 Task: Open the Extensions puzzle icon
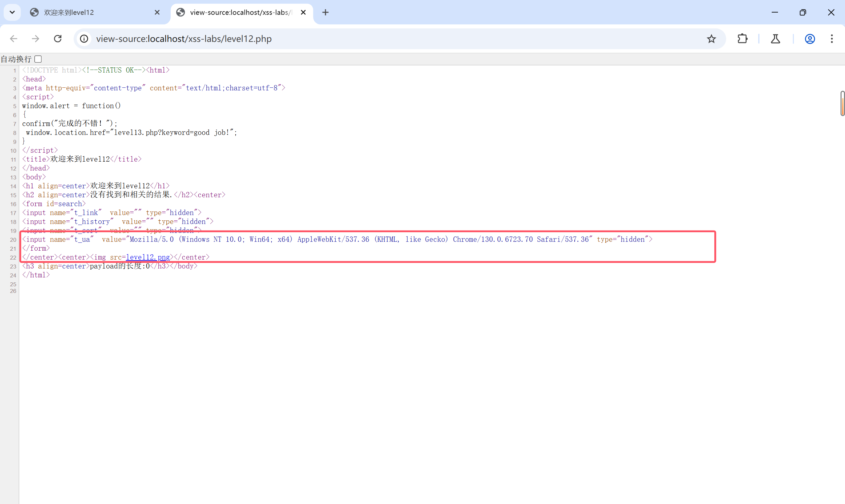742,39
